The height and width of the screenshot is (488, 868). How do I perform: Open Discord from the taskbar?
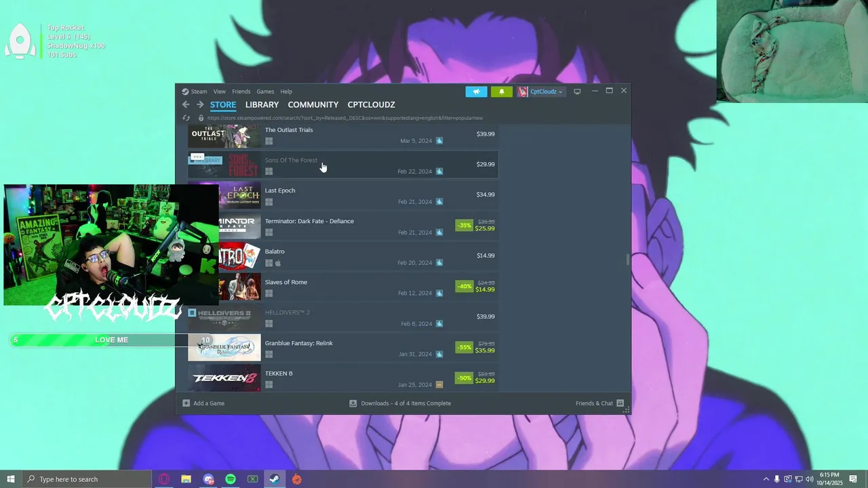click(x=208, y=479)
